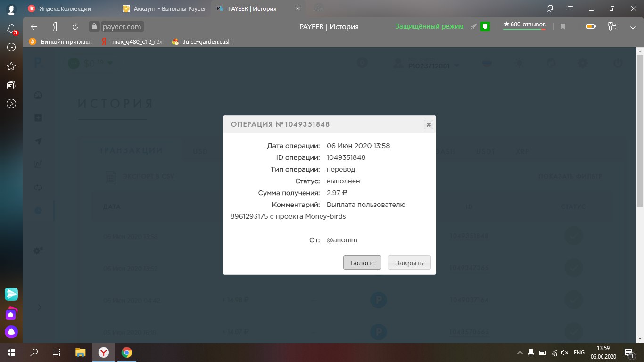Open browsing history clock icon in sidebar
The width and height of the screenshot is (644, 362).
[11, 47]
